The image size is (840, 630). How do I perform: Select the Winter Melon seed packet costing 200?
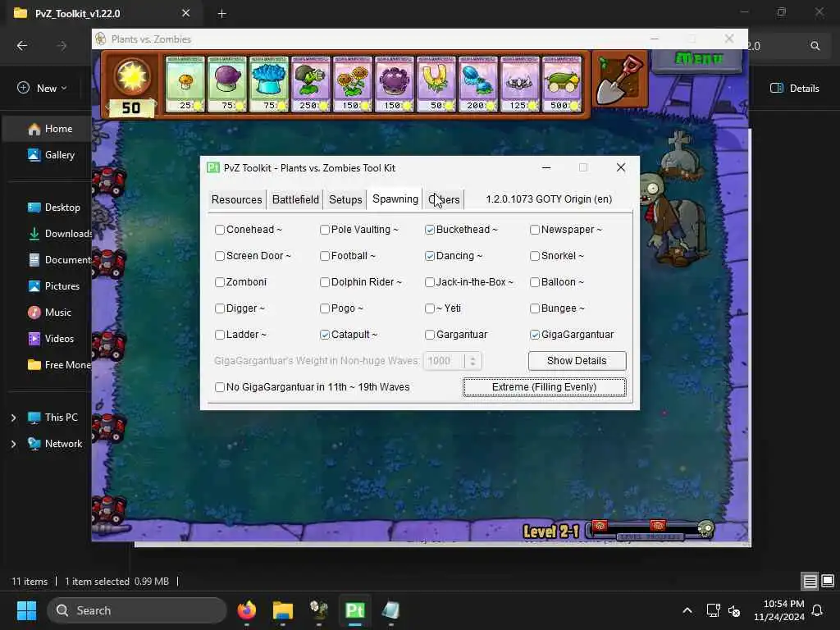pos(478,84)
